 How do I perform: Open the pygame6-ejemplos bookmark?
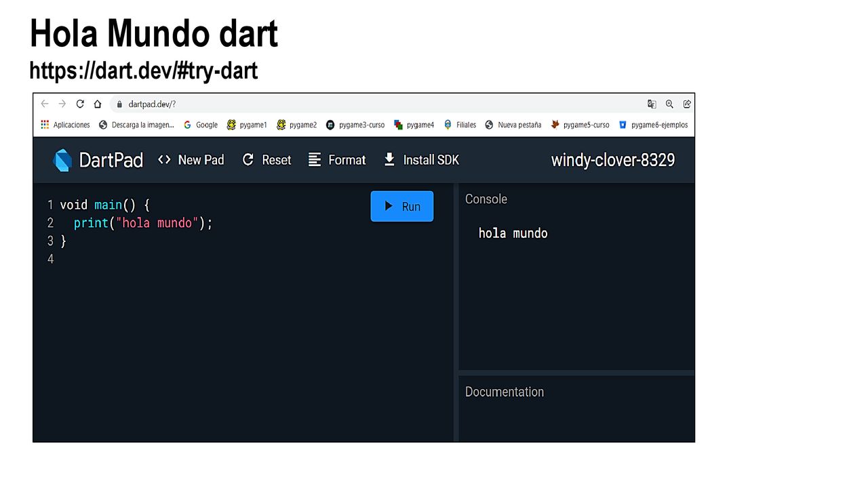[x=653, y=125]
